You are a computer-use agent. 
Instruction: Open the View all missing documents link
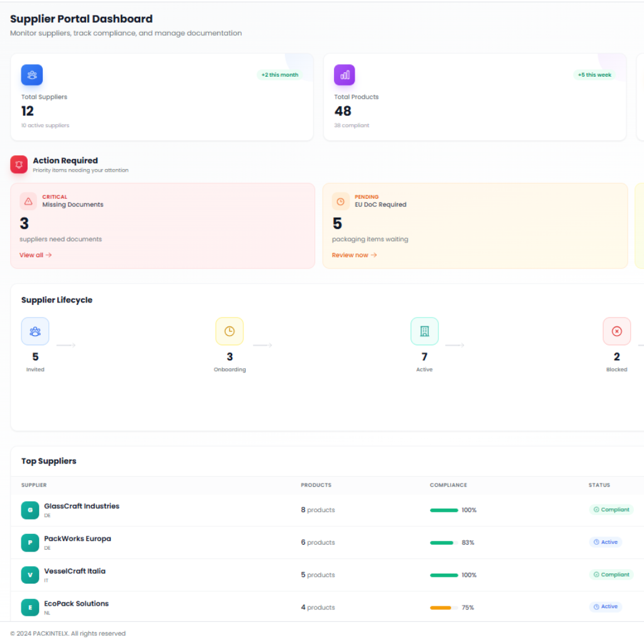coord(35,255)
